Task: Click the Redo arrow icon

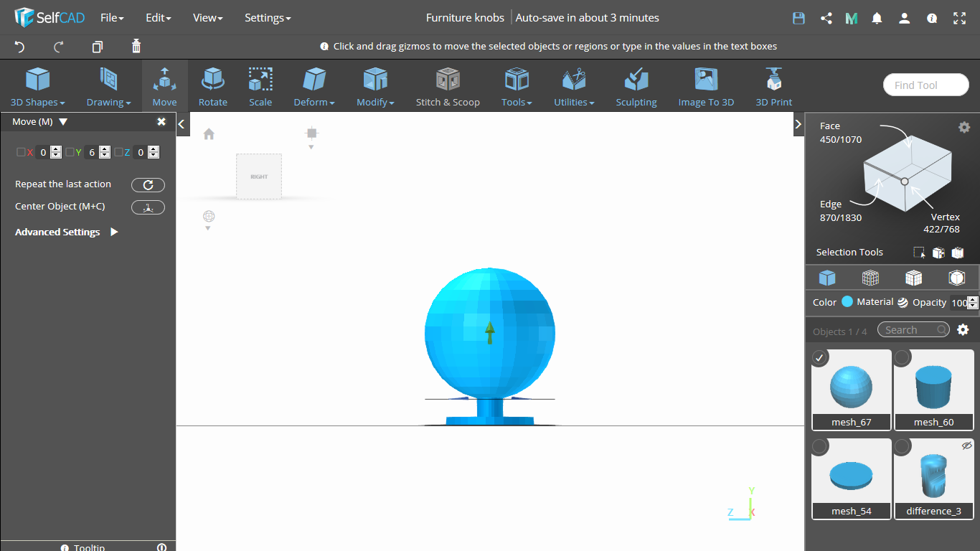Action: tap(59, 47)
